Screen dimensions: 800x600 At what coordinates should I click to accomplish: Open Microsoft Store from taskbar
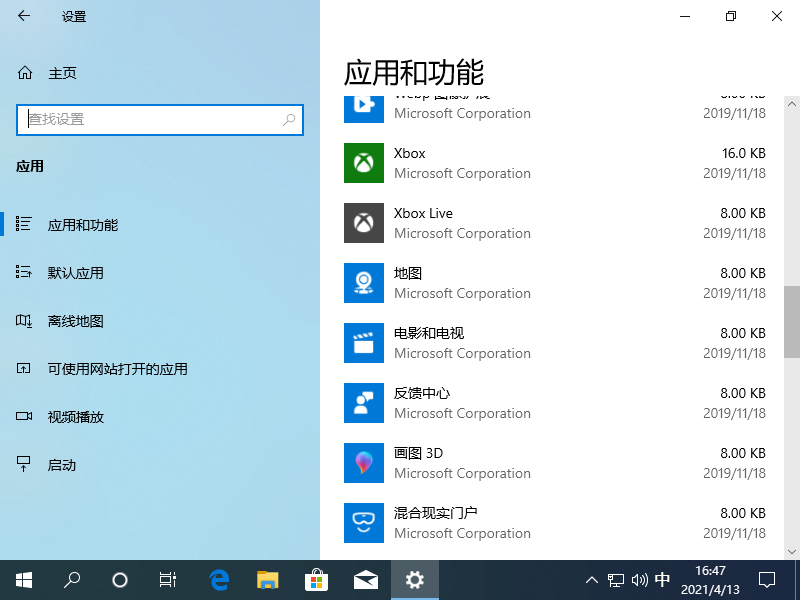tap(316, 580)
